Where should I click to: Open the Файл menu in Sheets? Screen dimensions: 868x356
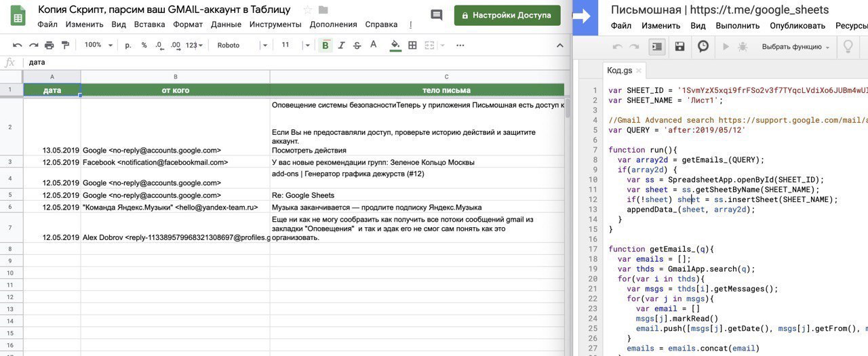click(x=47, y=24)
